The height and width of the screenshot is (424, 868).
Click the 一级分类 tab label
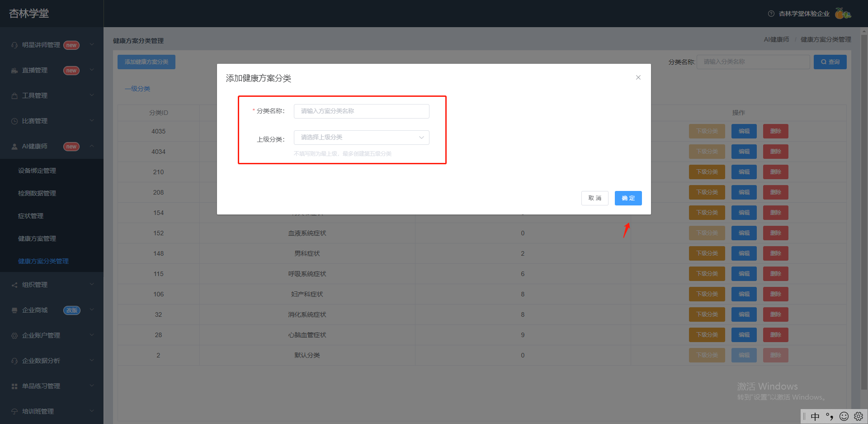pos(137,89)
